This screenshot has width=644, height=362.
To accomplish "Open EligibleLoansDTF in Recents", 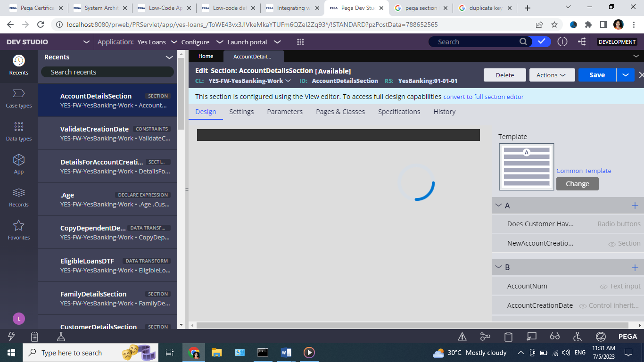I will (x=107, y=265).
